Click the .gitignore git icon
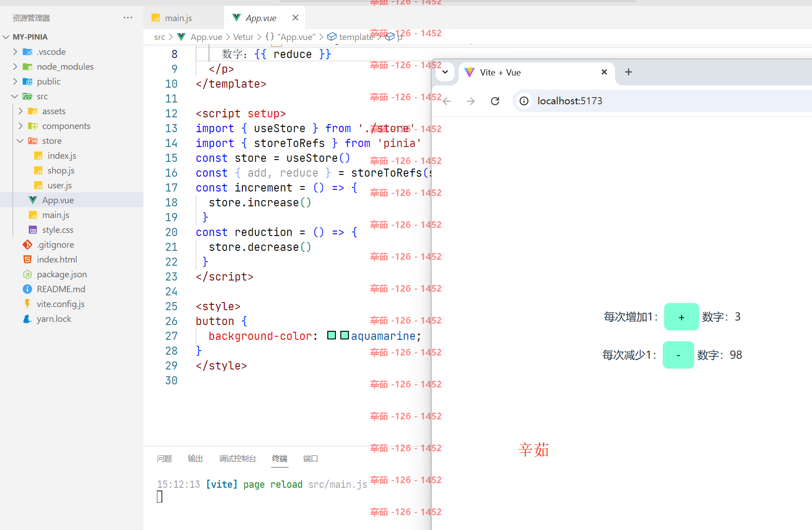This screenshot has width=812, height=530. click(x=27, y=245)
